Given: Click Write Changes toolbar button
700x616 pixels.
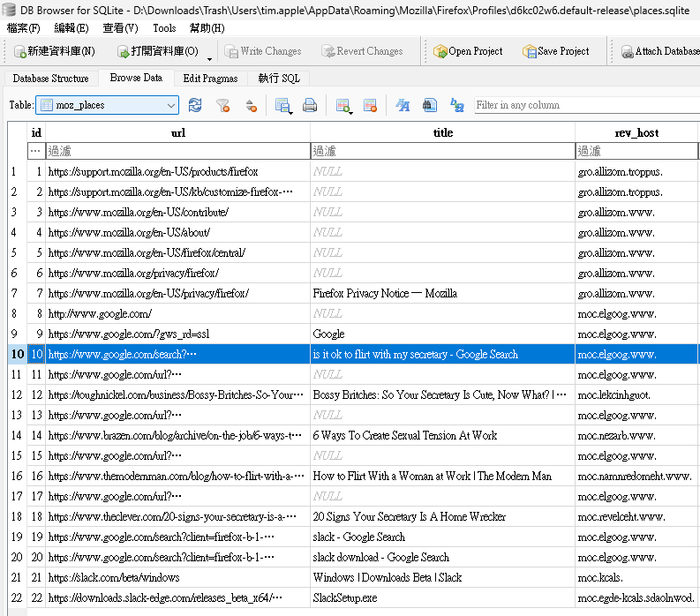Looking at the screenshot, I should coord(263,51).
